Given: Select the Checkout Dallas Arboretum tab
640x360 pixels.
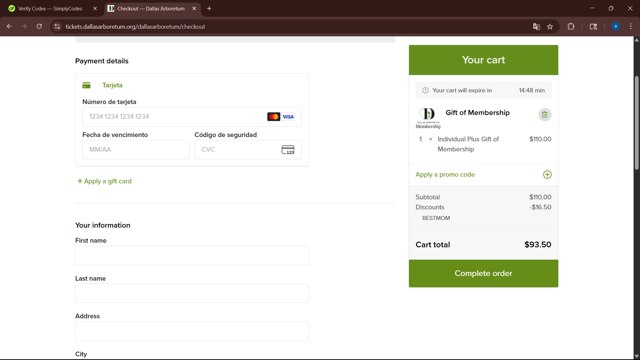Looking at the screenshot, I should coord(152,9).
